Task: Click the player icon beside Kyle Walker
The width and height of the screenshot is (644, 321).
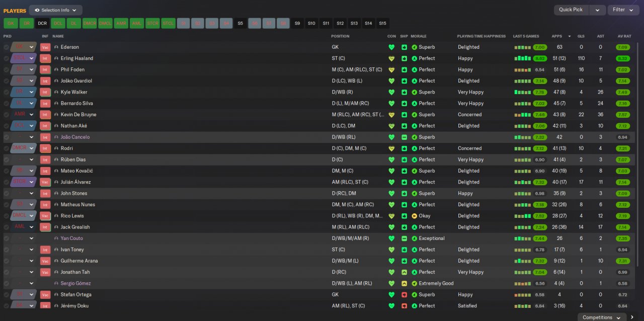Action: point(56,92)
